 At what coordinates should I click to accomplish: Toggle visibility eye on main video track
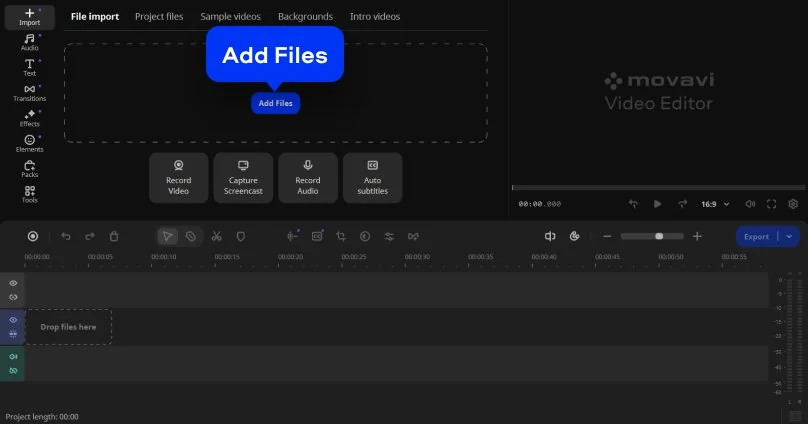pos(13,320)
